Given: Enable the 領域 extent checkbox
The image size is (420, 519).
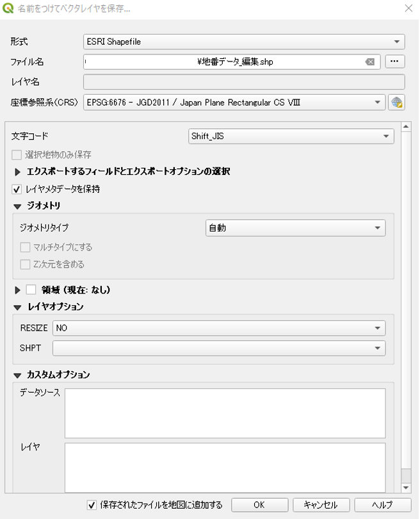Looking at the screenshot, I should point(31,290).
